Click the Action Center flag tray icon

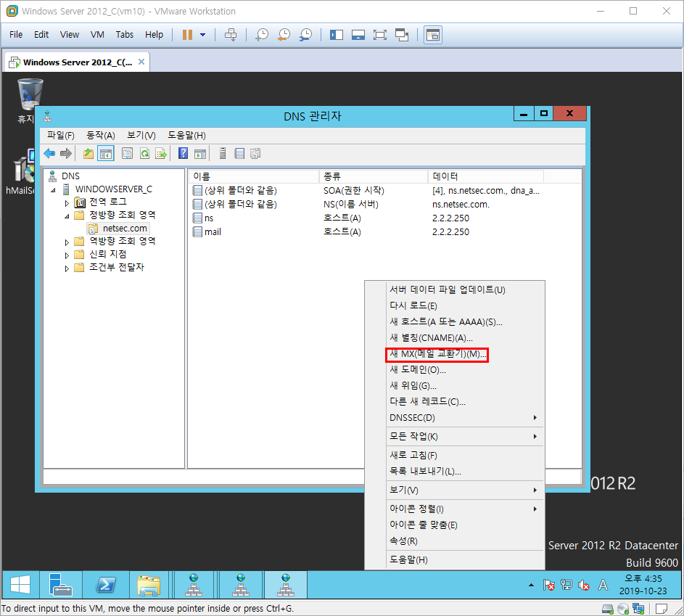pos(549,585)
